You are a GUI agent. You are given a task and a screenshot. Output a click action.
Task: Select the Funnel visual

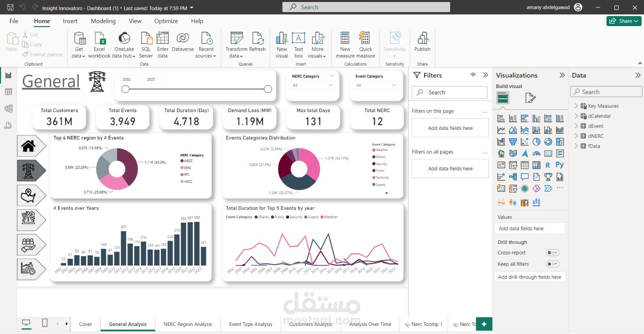coord(513,141)
